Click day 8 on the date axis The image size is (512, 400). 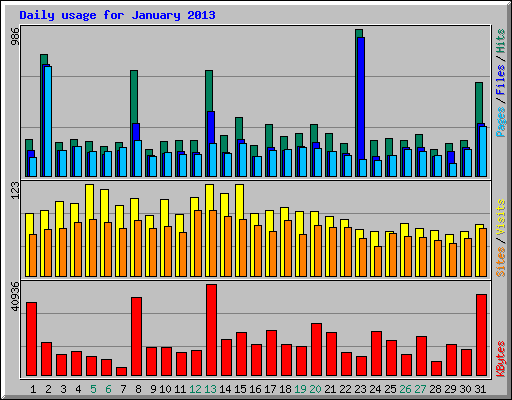point(138,389)
